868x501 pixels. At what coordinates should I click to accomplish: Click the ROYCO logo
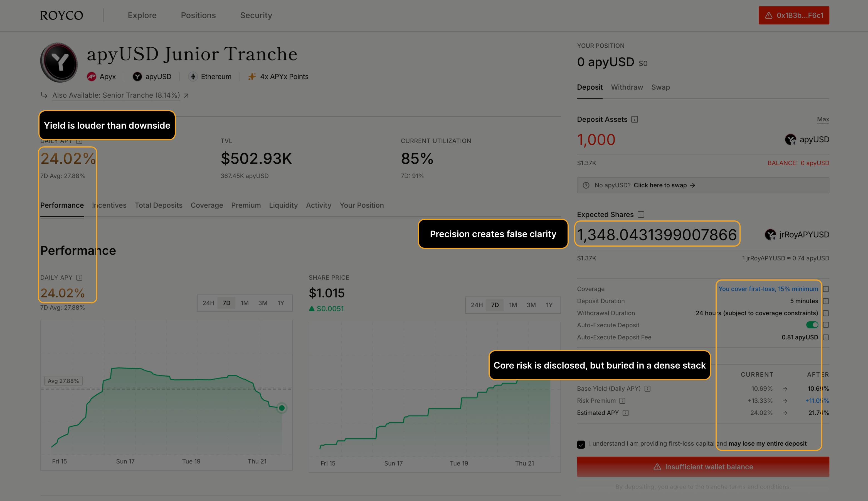pyautogui.click(x=61, y=16)
